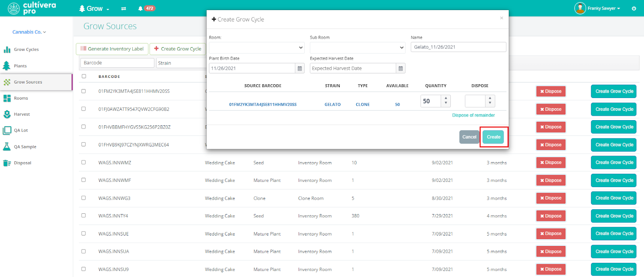Click the power logout icon
Image resolution: width=644 pixels, height=277 pixels.
634,8
